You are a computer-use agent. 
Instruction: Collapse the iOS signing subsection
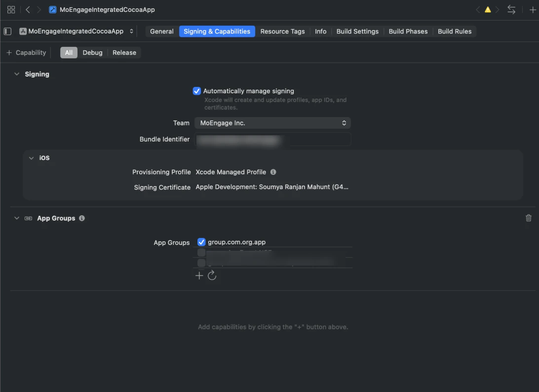point(31,158)
